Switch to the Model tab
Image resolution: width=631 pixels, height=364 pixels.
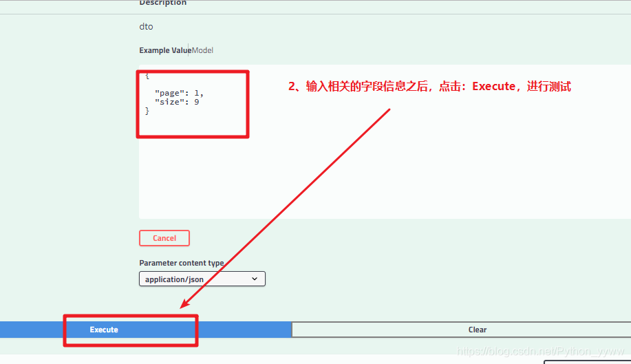(202, 50)
